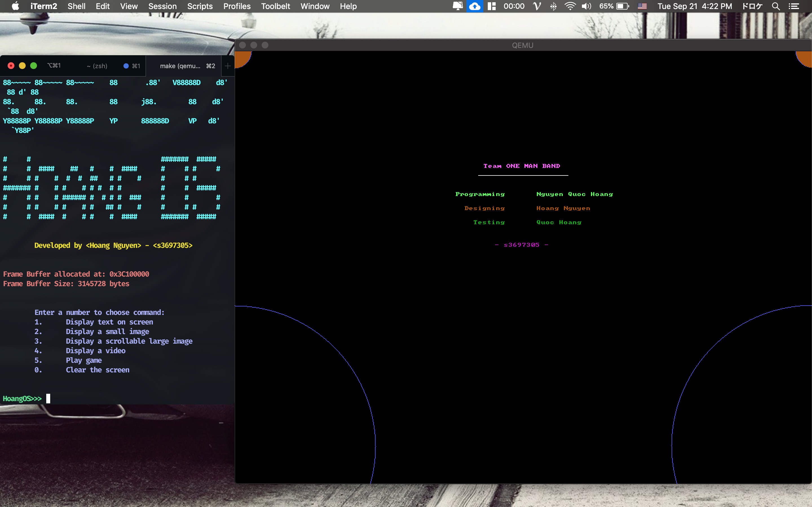Click the terminal prompt after HoangOS>>>
The image size is (812, 507).
[48, 398]
